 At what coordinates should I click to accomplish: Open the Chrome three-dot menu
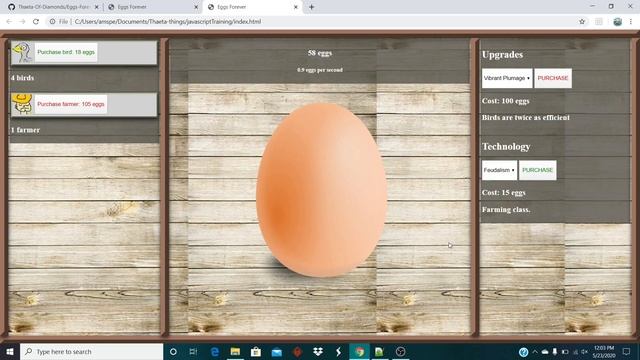(x=631, y=22)
